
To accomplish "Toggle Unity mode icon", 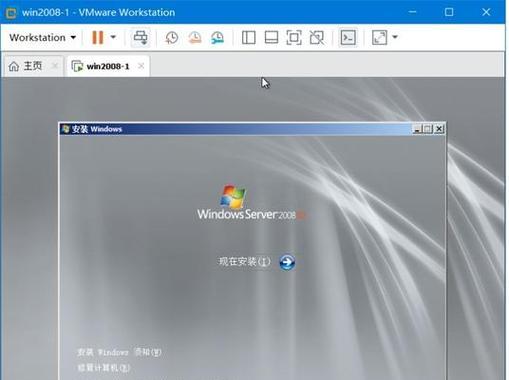I will click(x=317, y=38).
